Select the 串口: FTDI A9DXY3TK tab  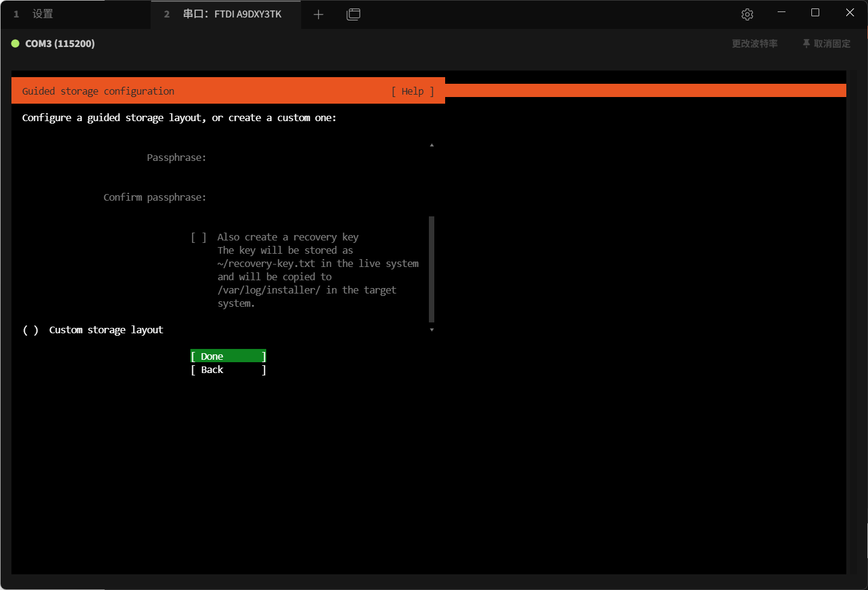coord(232,14)
